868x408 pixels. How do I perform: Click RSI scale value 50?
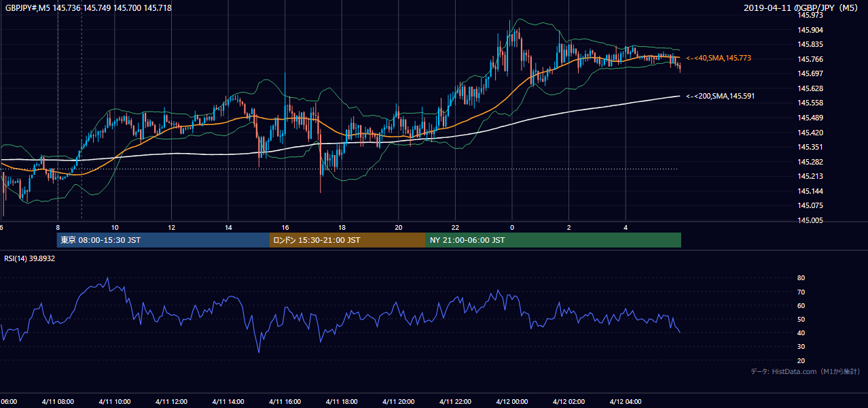click(801, 319)
